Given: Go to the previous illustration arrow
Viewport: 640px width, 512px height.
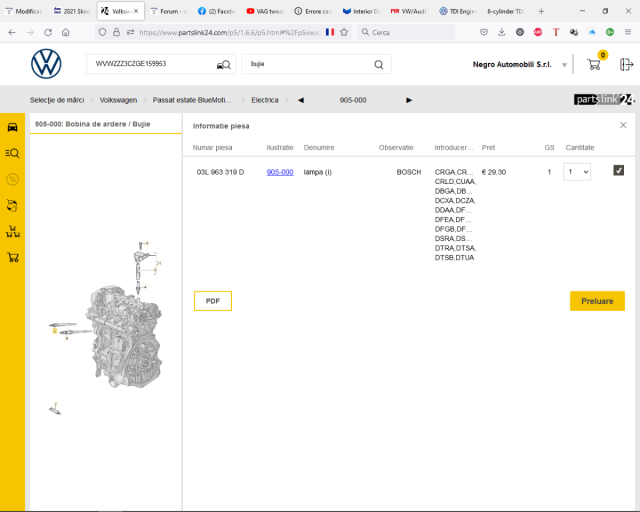Looking at the screenshot, I should [301, 100].
